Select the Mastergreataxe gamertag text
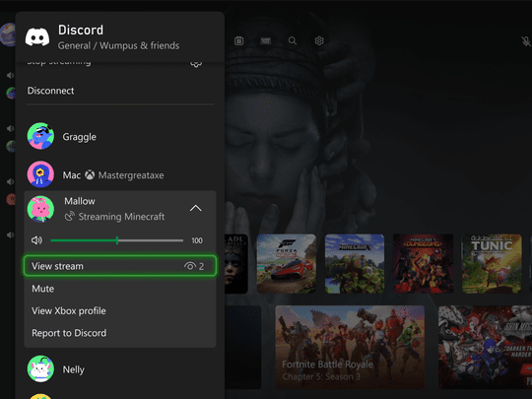 (x=131, y=175)
